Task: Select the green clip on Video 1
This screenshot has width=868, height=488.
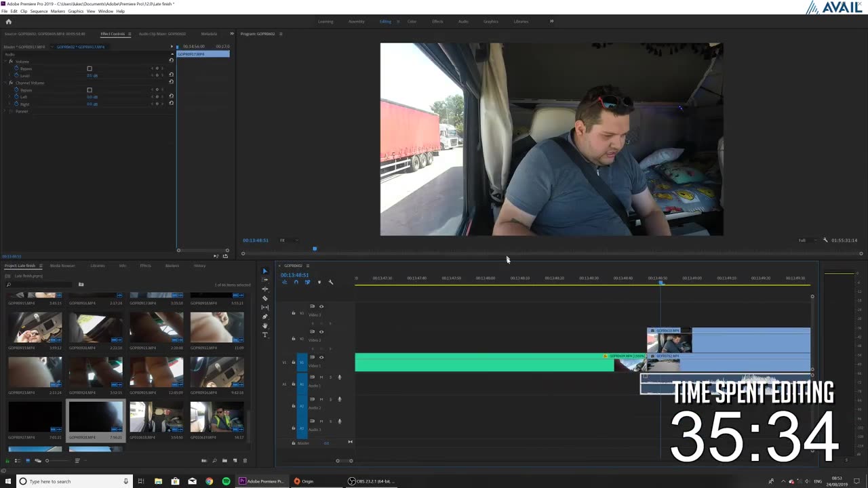Action: tap(484, 363)
